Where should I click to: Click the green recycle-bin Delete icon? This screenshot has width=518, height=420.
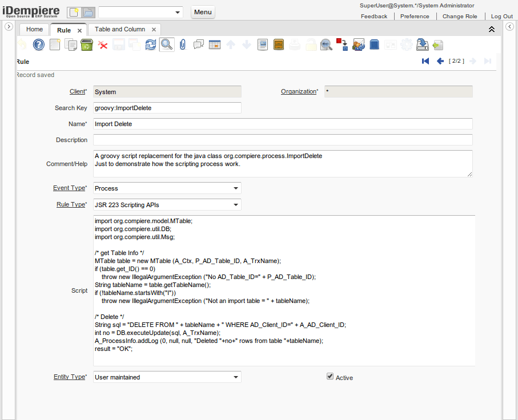[87, 45]
